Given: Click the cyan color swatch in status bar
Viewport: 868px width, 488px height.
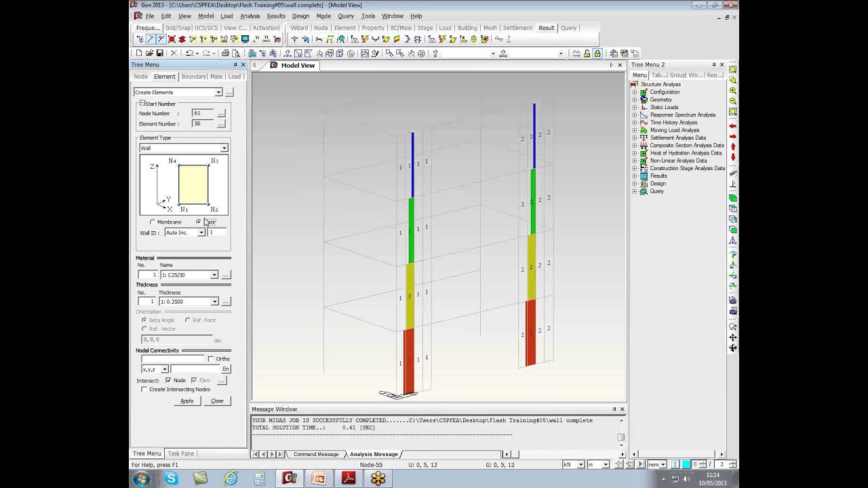Looking at the screenshot, I should (686, 464).
